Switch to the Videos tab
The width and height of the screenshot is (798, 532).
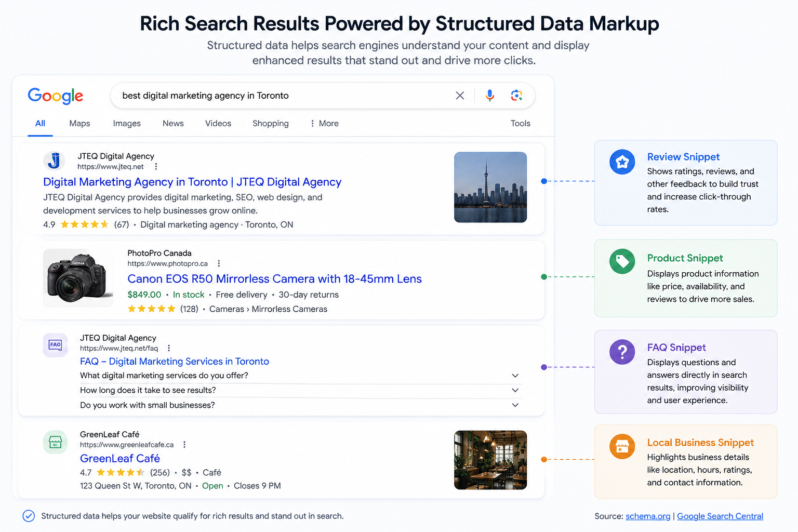[218, 123]
